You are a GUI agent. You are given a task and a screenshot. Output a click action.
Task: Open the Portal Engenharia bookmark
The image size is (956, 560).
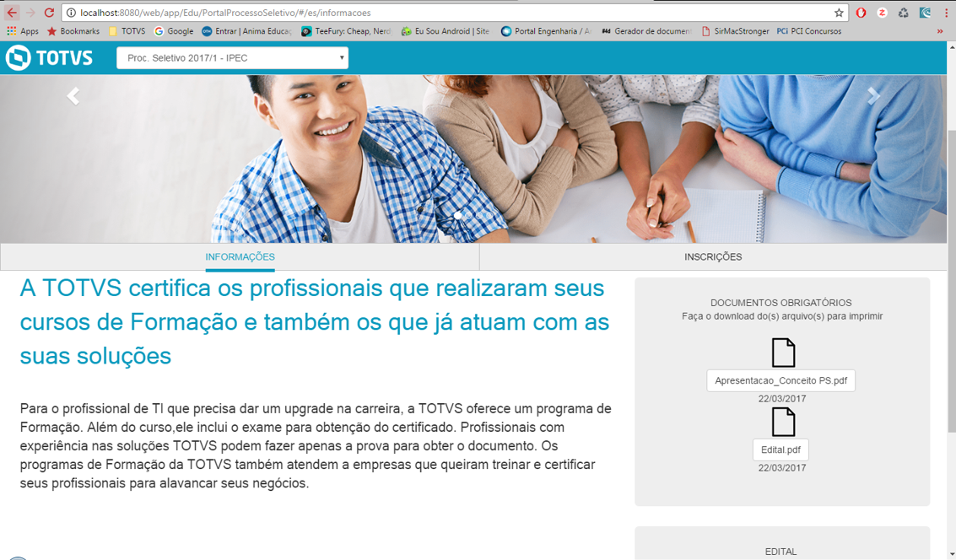point(546,31)
